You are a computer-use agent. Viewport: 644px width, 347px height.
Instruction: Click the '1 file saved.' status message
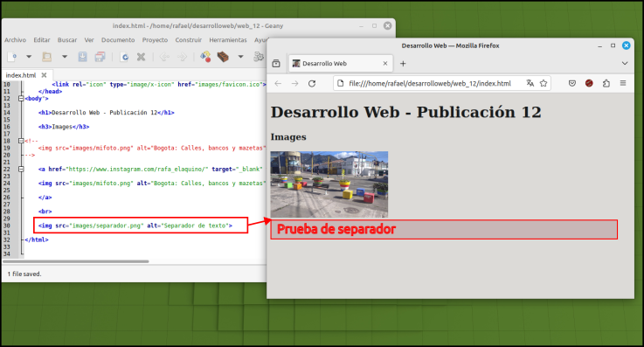[24, 274]
